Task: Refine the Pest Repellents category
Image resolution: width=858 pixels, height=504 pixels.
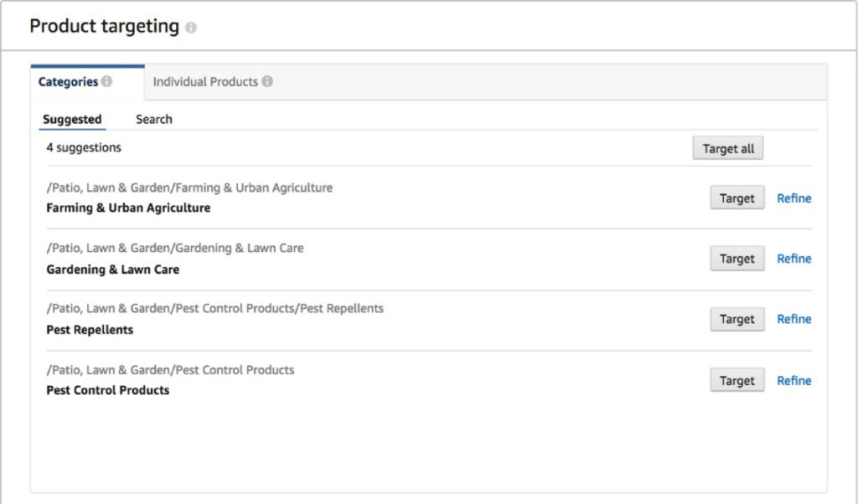Action: tap(793, 319)
